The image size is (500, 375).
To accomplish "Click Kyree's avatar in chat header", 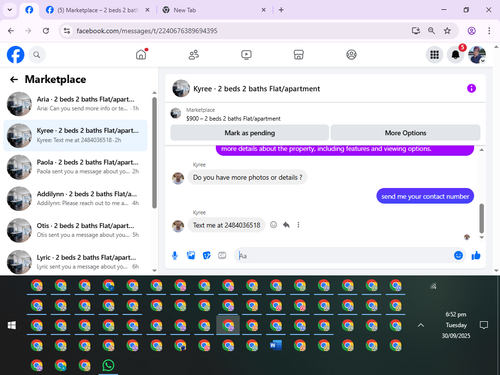I will [x=181, y=88].
